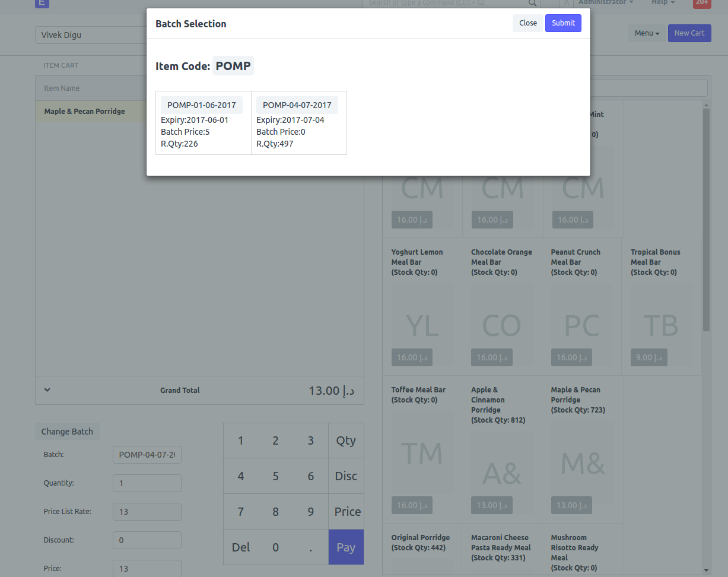The height and width of the screenshot is (577, 728).
Task: Click the Batch input field
Action: tap(147, 455)
